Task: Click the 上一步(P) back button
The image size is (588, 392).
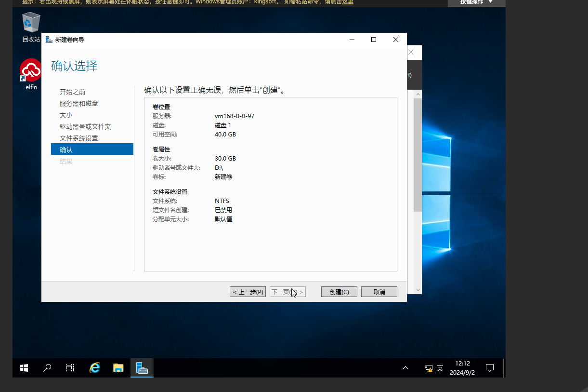Action: [248, 292]
